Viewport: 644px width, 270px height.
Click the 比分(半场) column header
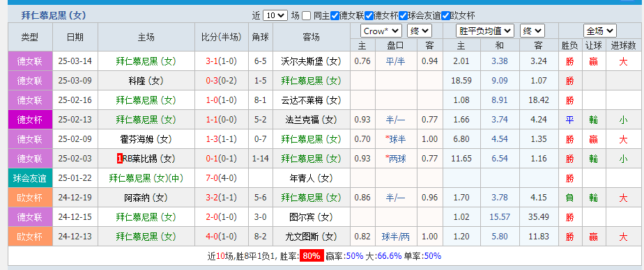[222, 37]
